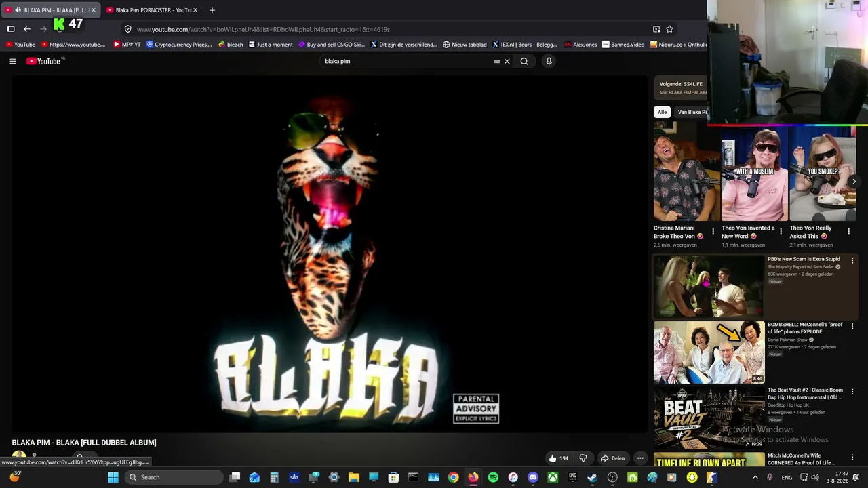View site security shield information

(x=127, y=29)
